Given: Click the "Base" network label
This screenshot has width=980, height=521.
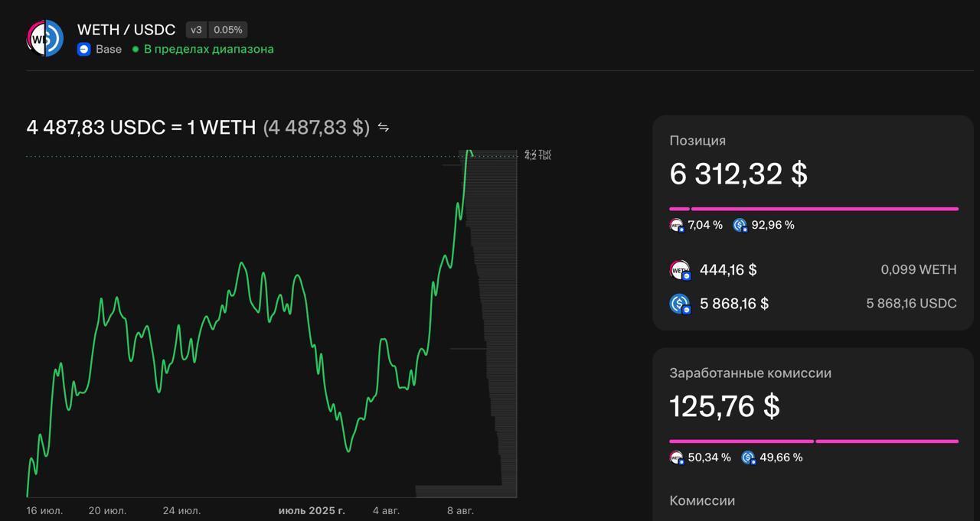Looking at the screenshot, I should tap(109, 49).
